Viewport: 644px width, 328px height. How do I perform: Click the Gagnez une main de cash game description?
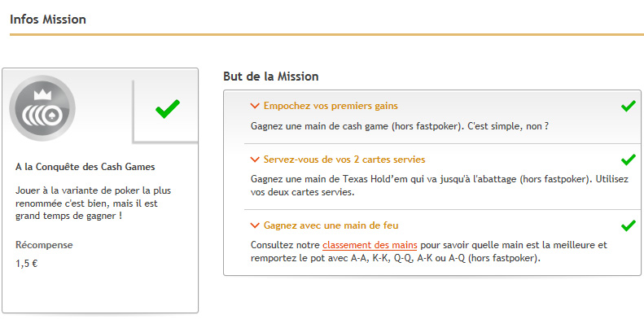[x=400, y=126]
